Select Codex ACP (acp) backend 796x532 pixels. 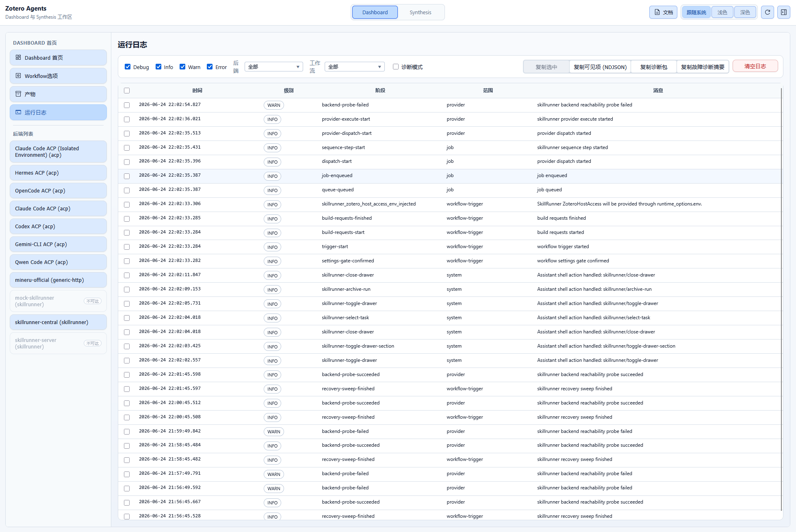[x=58, y=226]
